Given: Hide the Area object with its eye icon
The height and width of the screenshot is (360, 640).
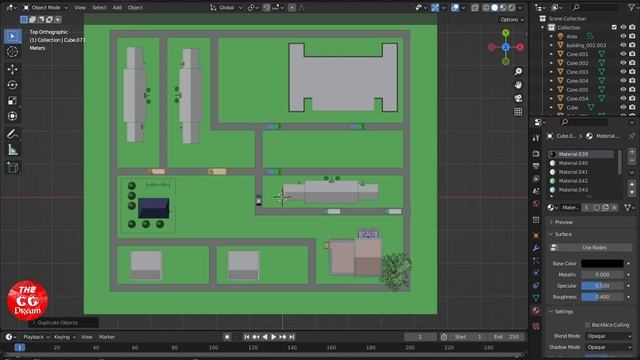Looking at the screenshot, I should tap(623, 36).
